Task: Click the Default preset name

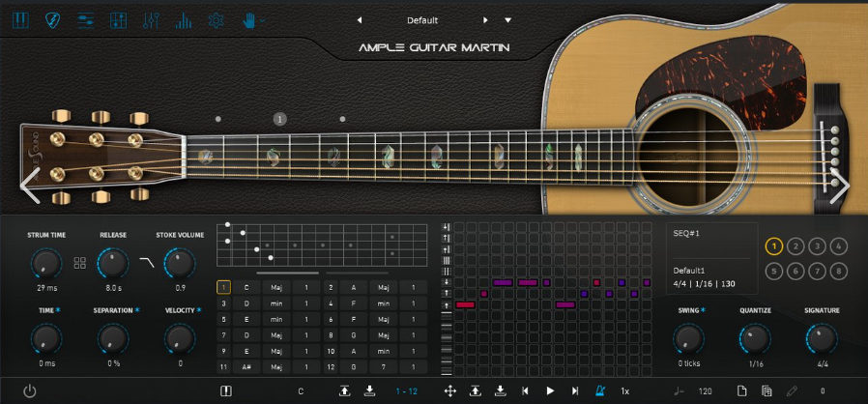Action: tap(422, 20)
